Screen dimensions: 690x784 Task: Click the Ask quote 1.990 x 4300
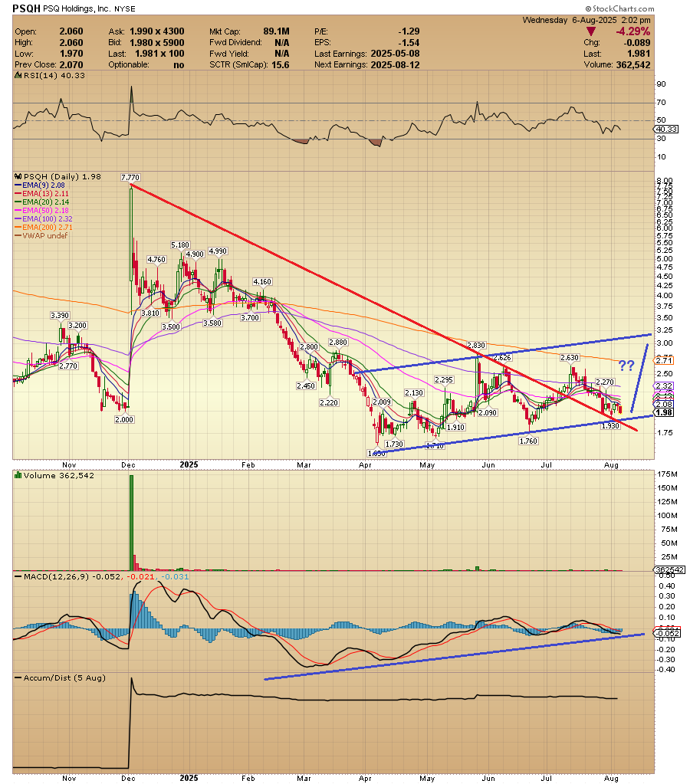pyautogui.click(x=156, y=31)
